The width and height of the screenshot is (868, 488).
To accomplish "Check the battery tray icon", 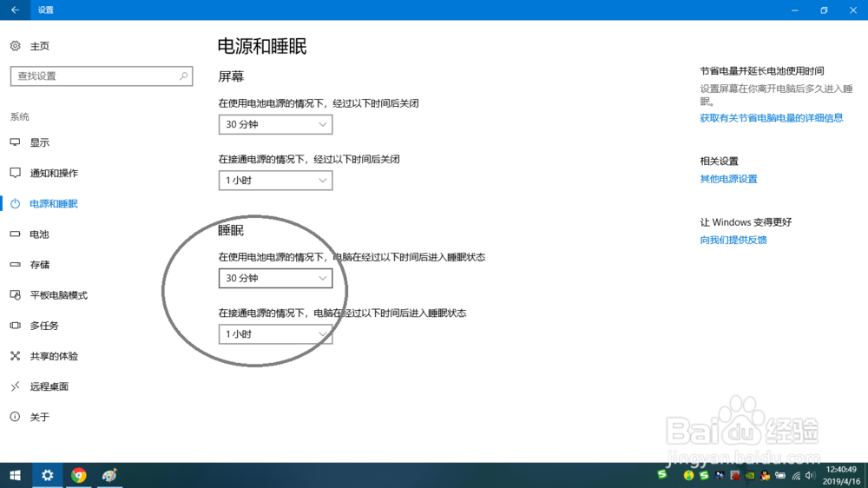I will click(780, 475).
